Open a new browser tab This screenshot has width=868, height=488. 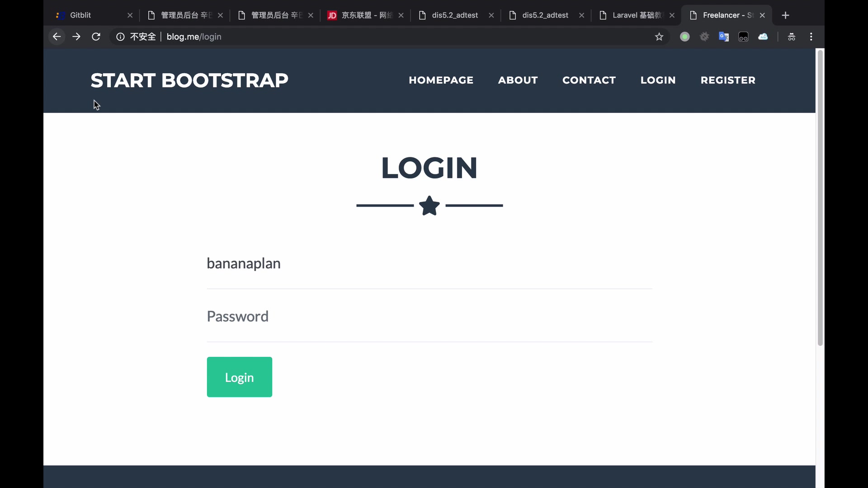tap(786, 15)
